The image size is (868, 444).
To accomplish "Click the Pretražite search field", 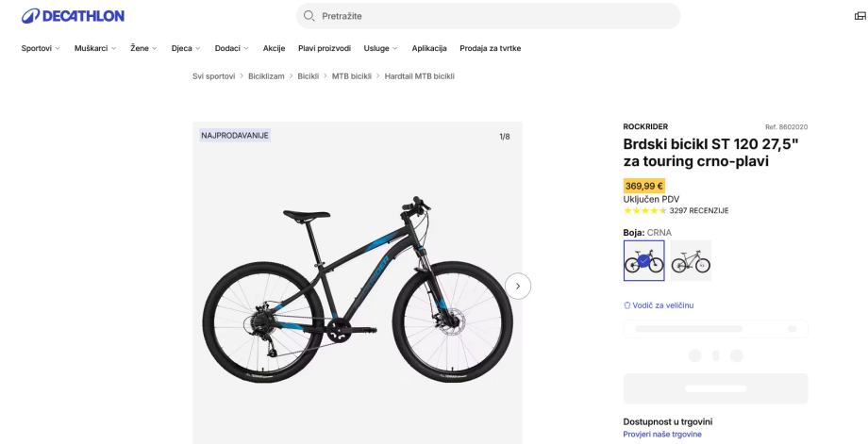I will point(491,16).
